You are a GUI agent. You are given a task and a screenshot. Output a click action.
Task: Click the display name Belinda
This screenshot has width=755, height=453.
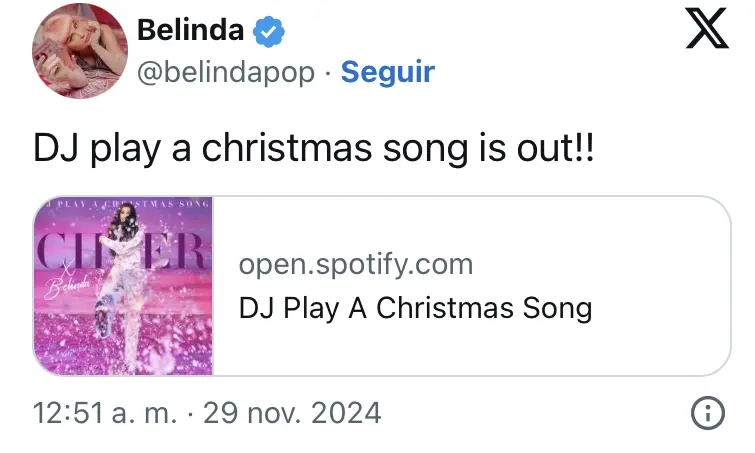tap(190, 30)
